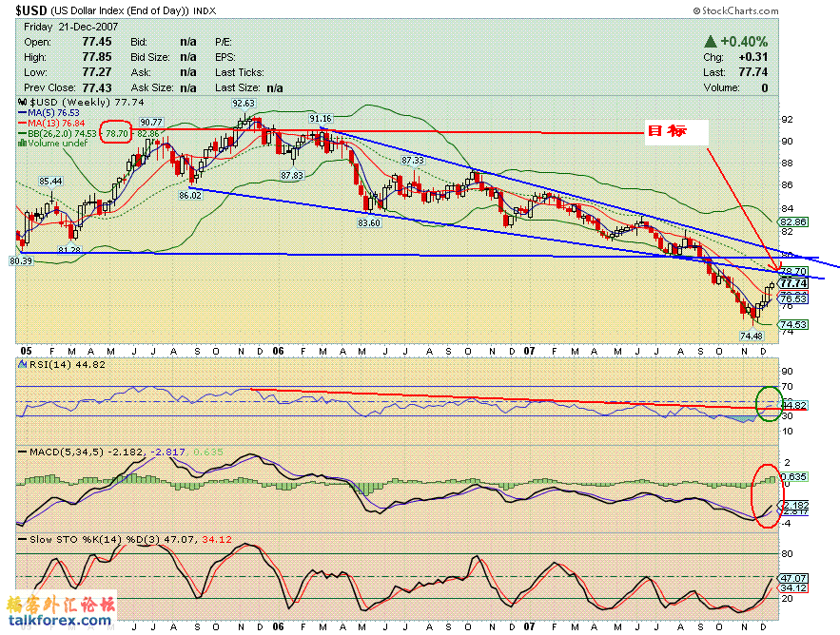
Task: Select the Chg value +0.31
Action: tap(753, 57)
